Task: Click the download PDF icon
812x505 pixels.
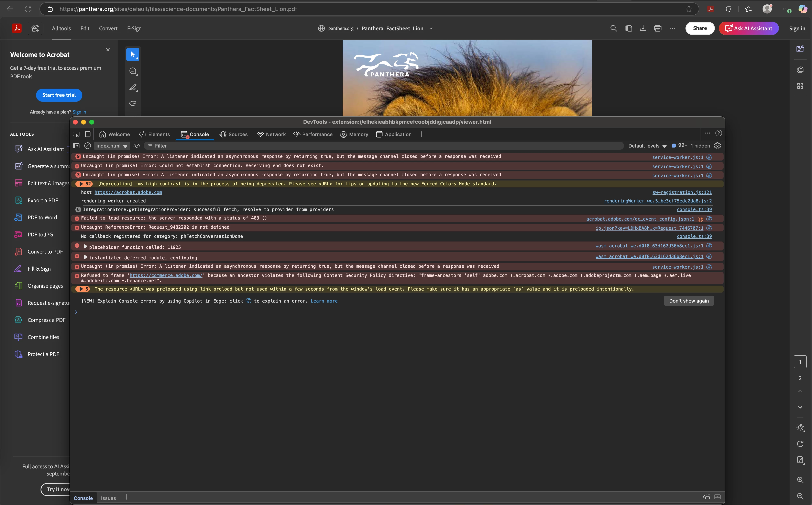Action: 643,28
